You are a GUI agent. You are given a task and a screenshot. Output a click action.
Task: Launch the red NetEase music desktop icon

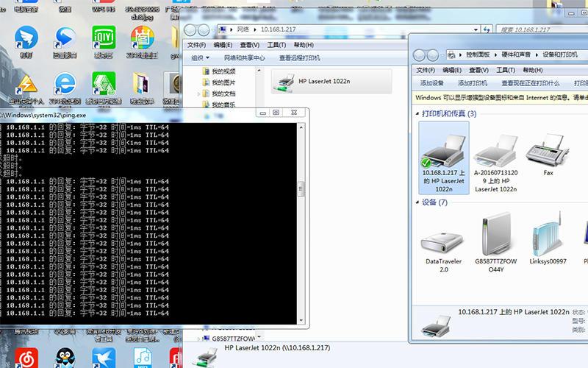(x=26, y=358)
